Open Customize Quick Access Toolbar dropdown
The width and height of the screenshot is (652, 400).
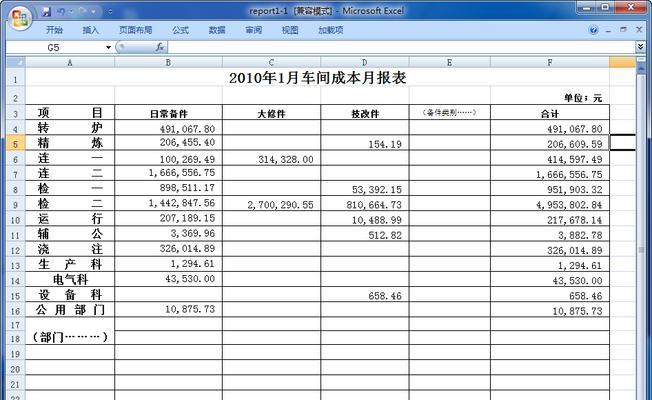point(110,12)
